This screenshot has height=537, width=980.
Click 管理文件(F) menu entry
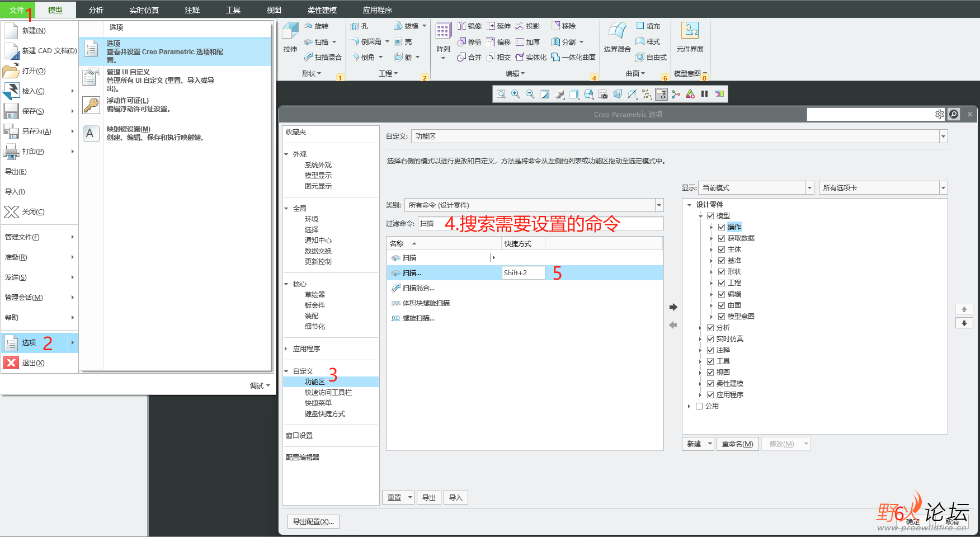[40, 237]
